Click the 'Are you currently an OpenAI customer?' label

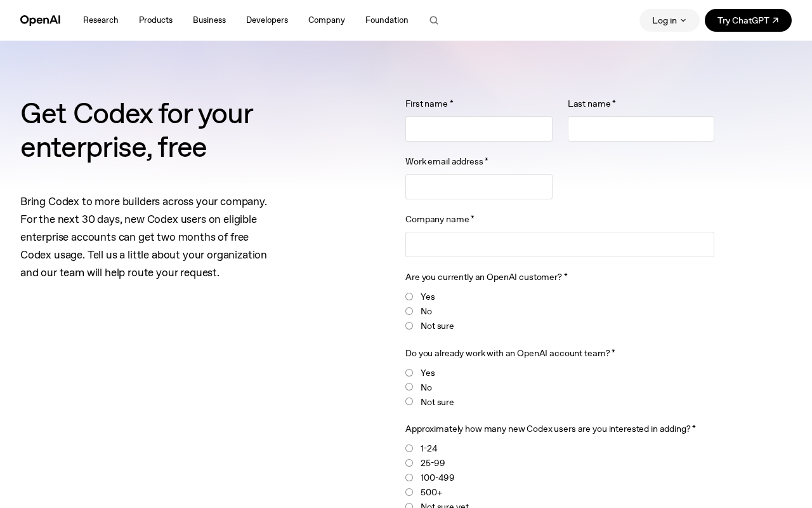[x=487, y=277]
